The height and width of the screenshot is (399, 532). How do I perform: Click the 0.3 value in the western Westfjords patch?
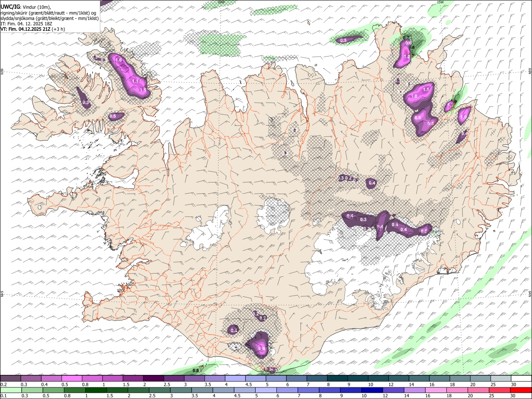86,102
